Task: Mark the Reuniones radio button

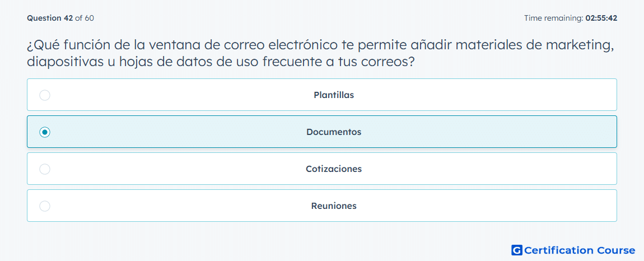Action: (45, 206)
